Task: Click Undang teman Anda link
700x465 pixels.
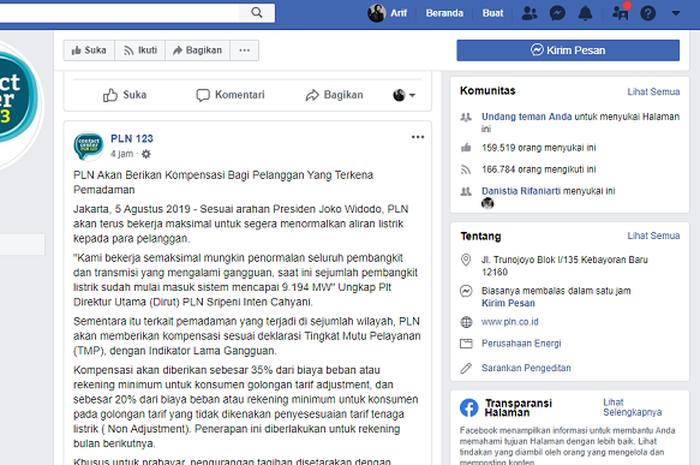Action: point(527,116)
